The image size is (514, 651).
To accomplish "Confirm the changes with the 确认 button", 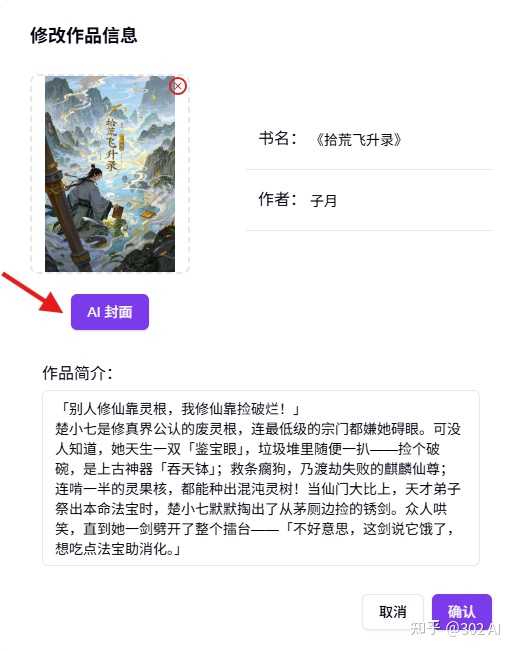I will (x=462, y=612).
